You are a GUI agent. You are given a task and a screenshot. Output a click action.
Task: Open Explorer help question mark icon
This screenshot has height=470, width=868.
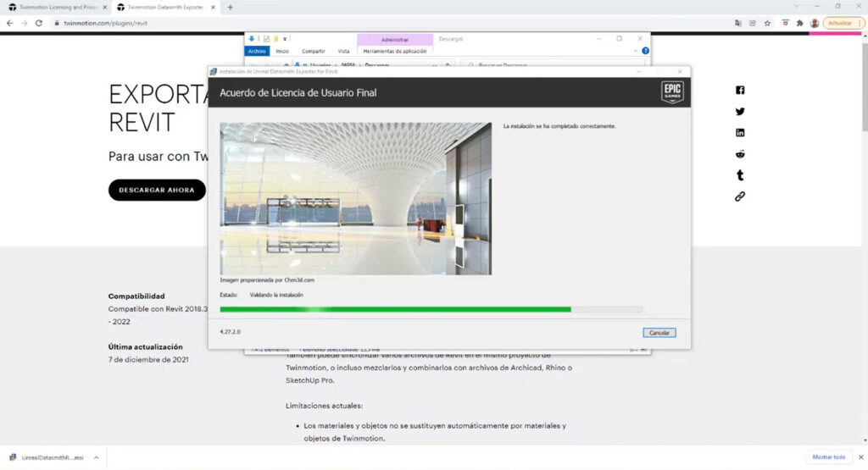[x=645, y=51]
